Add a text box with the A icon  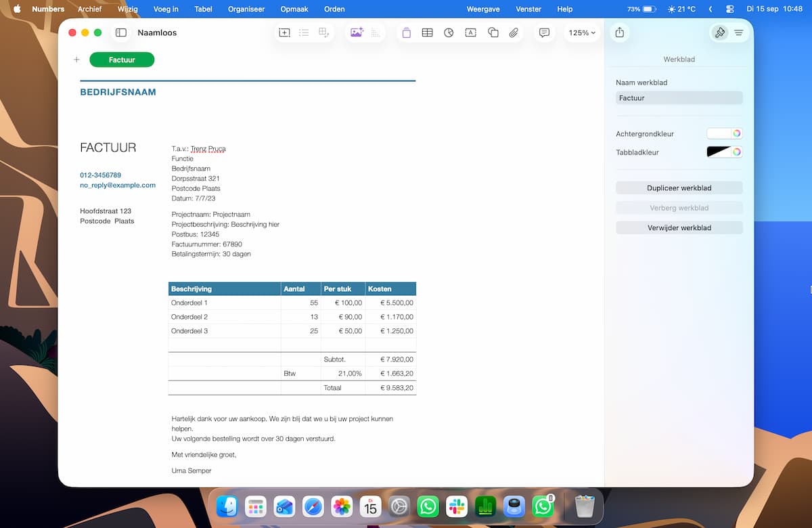pos(471,32)
